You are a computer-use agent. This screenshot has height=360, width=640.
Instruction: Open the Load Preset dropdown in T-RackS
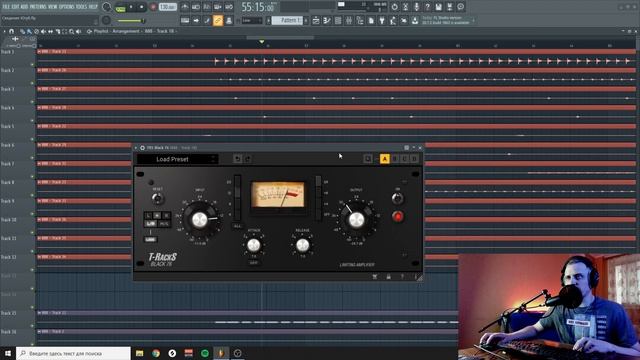point(177,159)
